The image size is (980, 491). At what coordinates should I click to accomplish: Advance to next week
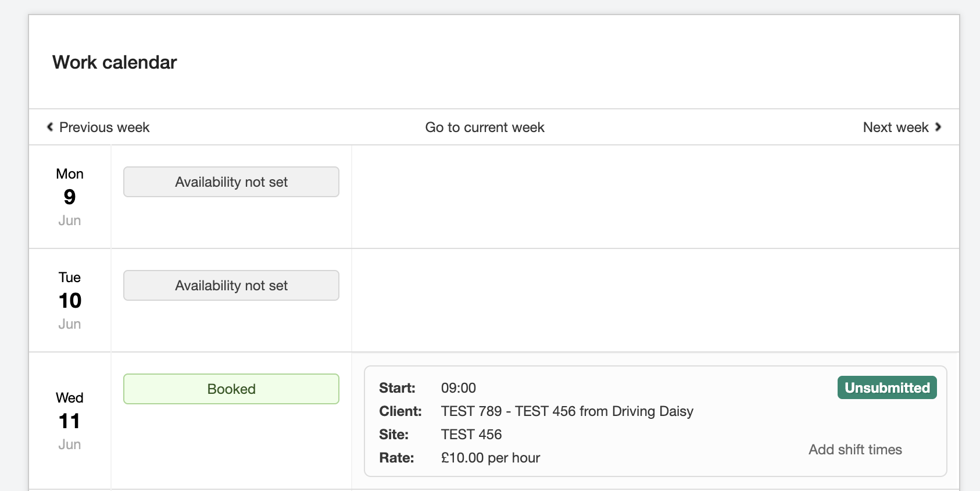(x=895, y=127)
